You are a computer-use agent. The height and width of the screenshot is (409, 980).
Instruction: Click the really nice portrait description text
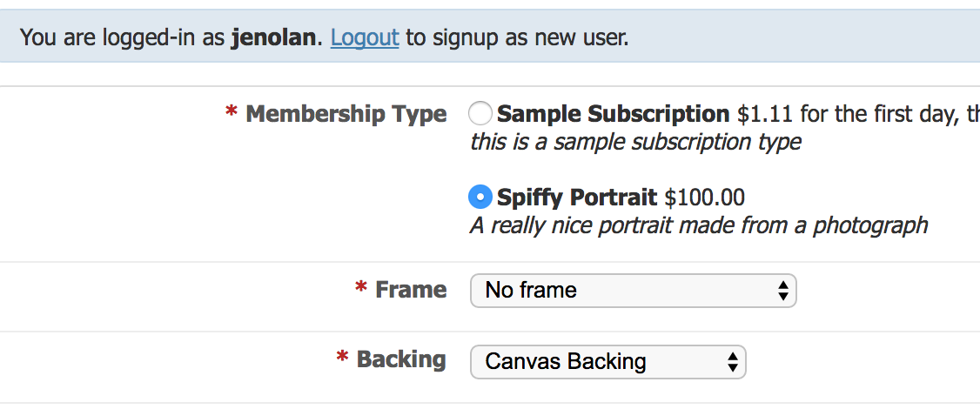[698, 226]
